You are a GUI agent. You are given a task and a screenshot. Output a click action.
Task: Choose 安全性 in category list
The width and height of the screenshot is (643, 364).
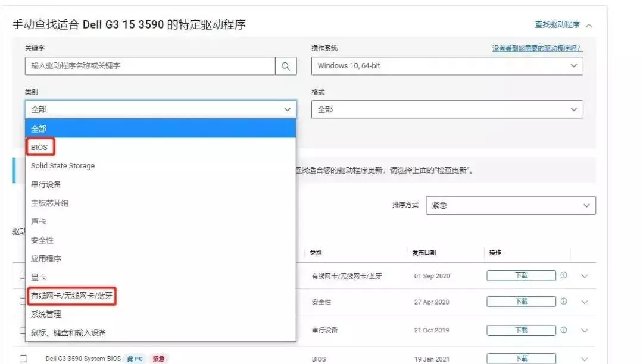coord(161,240)
